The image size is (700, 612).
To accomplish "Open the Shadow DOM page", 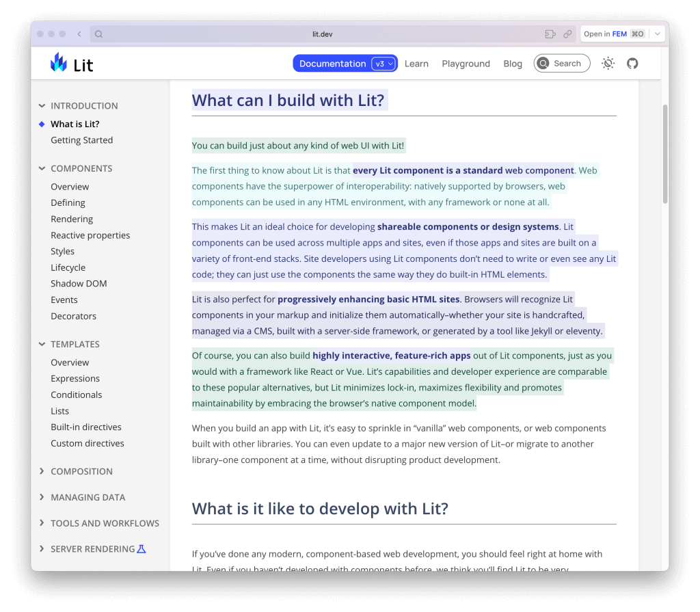I will coord(79,284).
